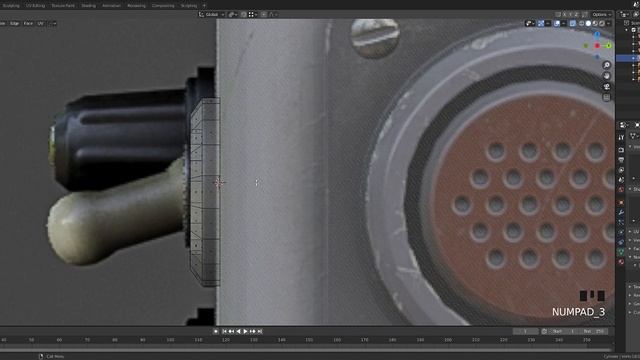The width and height of the screenshot is (640, 360).
Task: Jump to the timeline end frame
Action: pyautogui.click(x=260, y=331)
